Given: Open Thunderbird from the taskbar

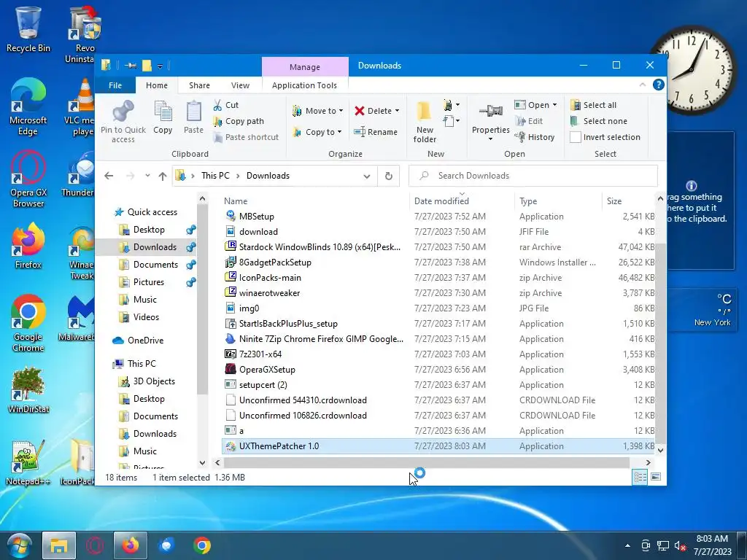Looking at the screenshot, I should [166, 545].
